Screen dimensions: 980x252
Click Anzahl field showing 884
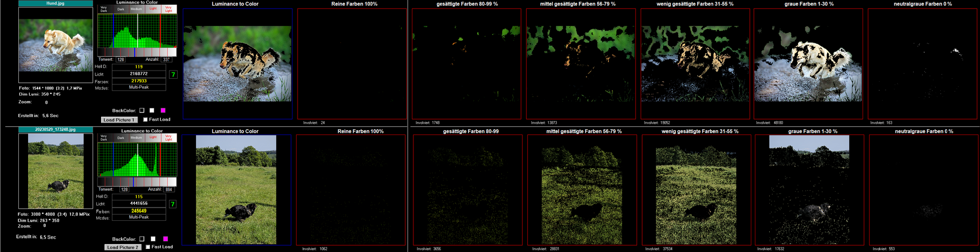click(x=169, y=190)
